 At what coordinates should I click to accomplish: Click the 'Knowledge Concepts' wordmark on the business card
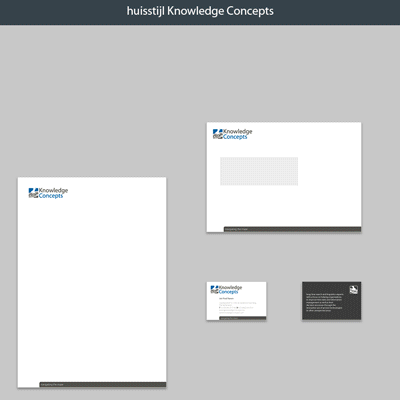pos(230,289)
